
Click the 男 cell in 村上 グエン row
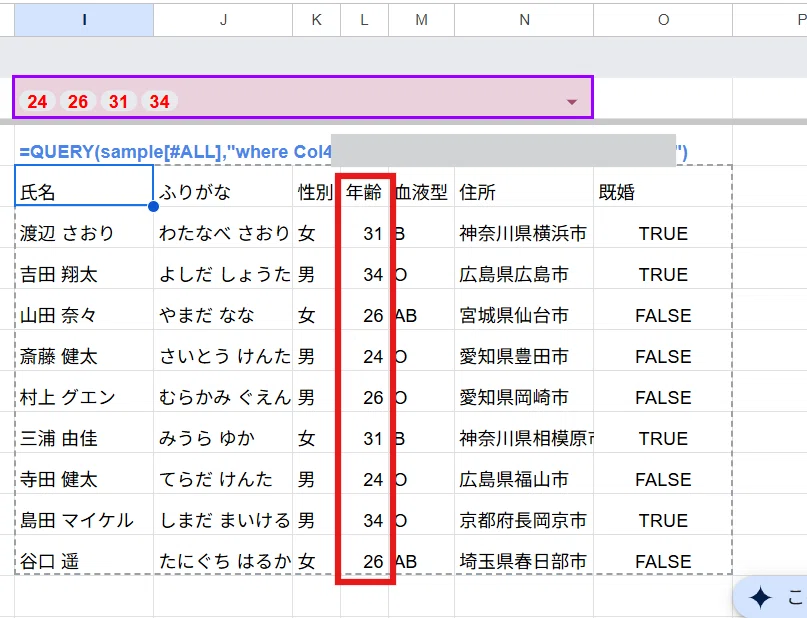point(317,391)
